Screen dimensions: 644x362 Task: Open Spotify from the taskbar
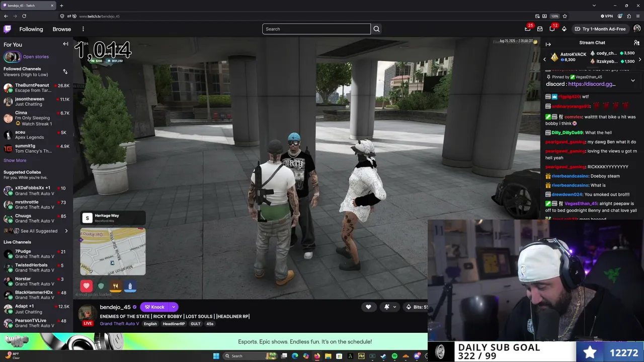point(394,356)
